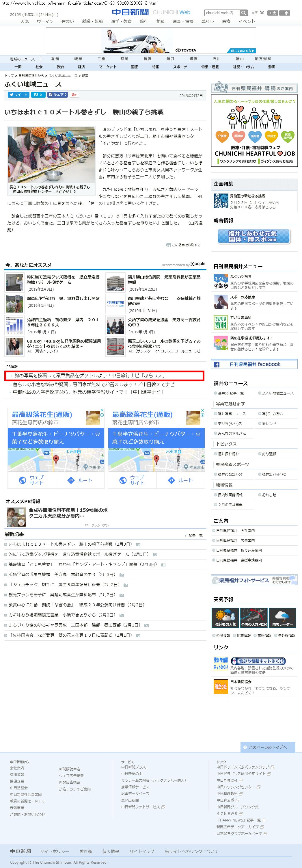Image resolution: width=302 pixels, height=868 pixels.
Task: Click ウェブサイト in left peanut ad
Action: pos(32,480)
